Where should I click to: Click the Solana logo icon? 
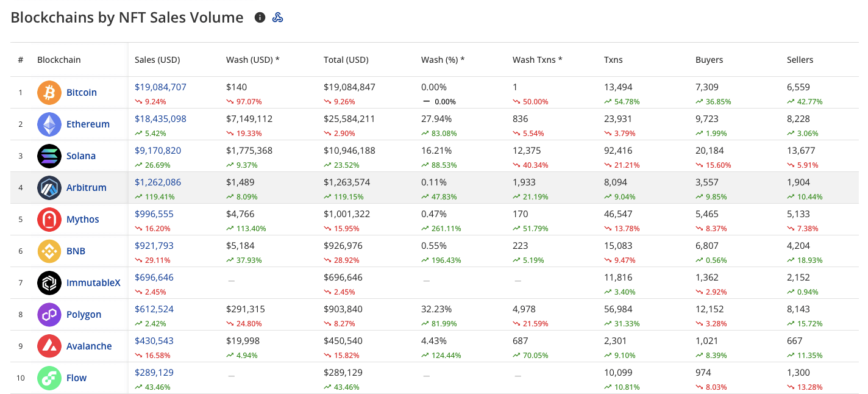coord(49,156)
